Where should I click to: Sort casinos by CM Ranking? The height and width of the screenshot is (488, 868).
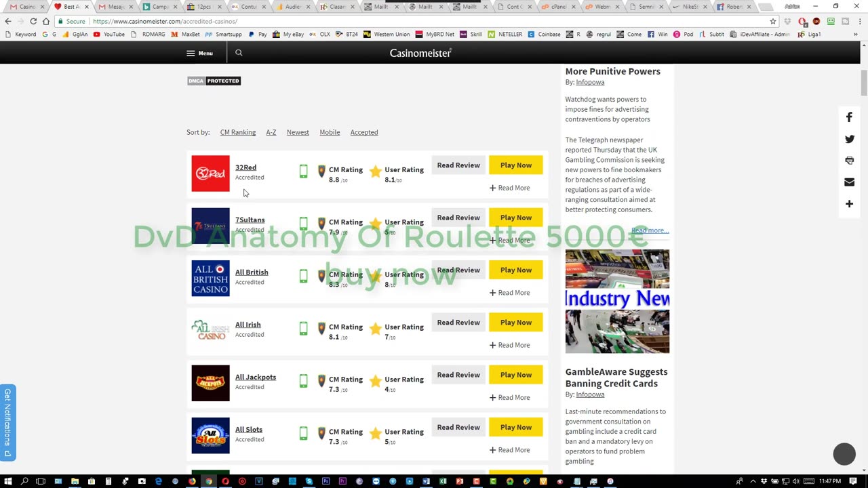[x=238, y=132]
